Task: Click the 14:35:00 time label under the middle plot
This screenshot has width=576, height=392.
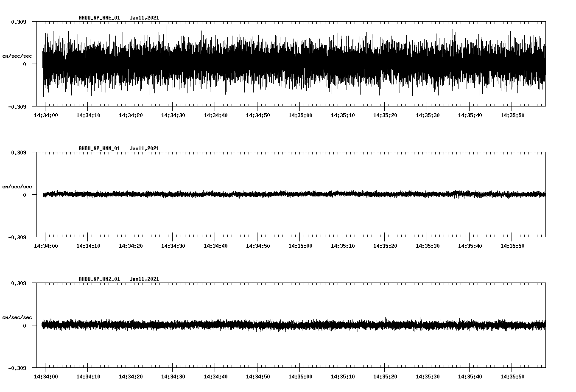Action: pos(301,245)
